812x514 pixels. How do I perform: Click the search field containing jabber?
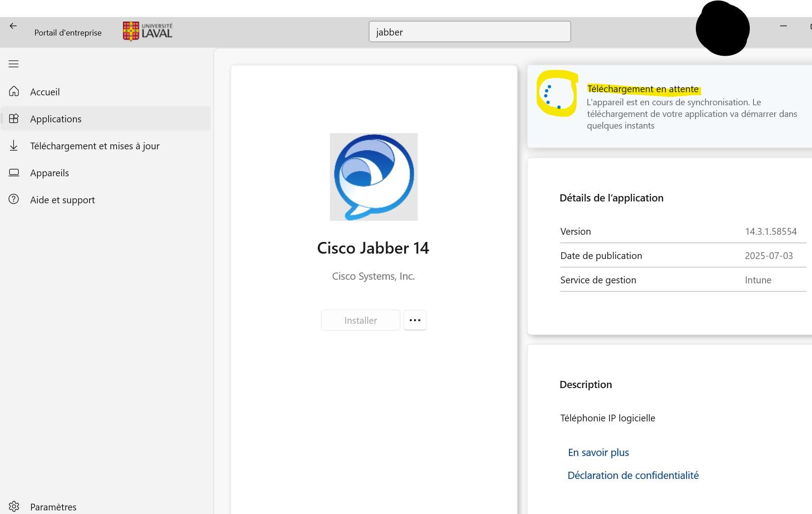[x=469, y=32]
